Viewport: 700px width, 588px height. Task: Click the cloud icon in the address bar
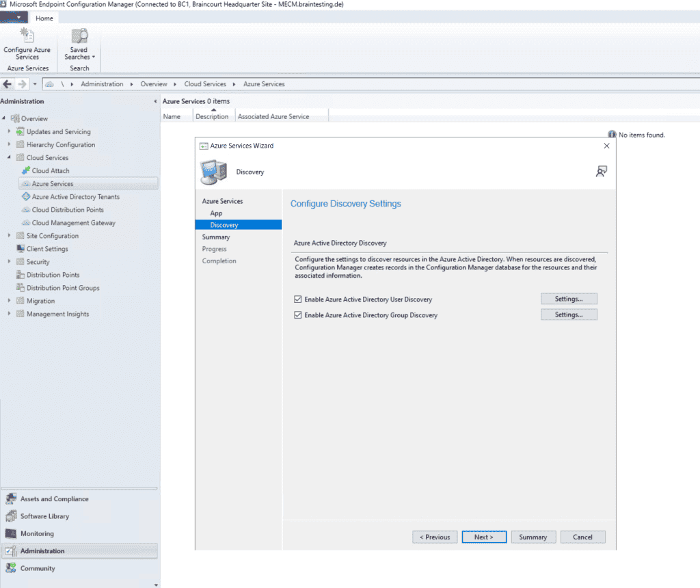pos(50,83)
